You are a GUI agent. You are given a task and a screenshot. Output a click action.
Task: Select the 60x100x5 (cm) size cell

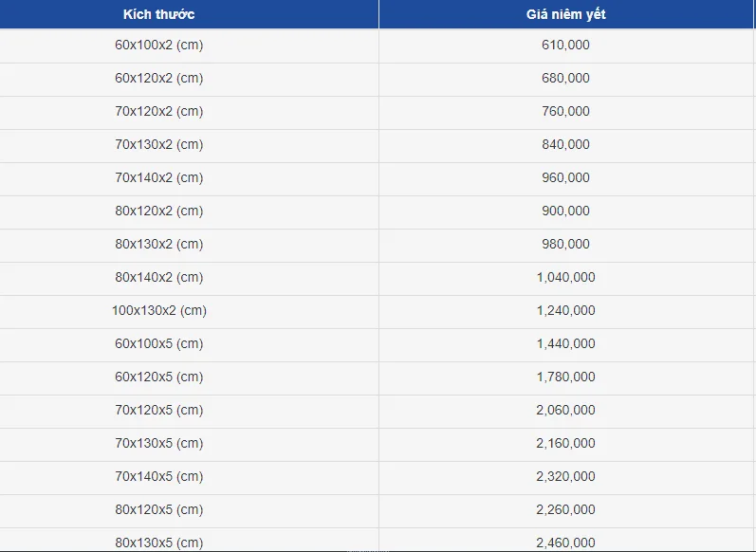(159, 343)
